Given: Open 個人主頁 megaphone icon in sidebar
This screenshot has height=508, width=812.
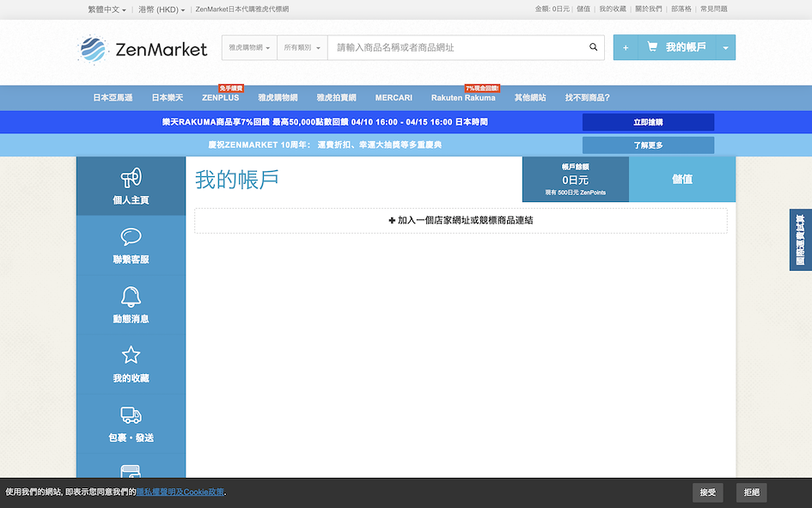Looking at the screenshot, I should tap(131, 178).
